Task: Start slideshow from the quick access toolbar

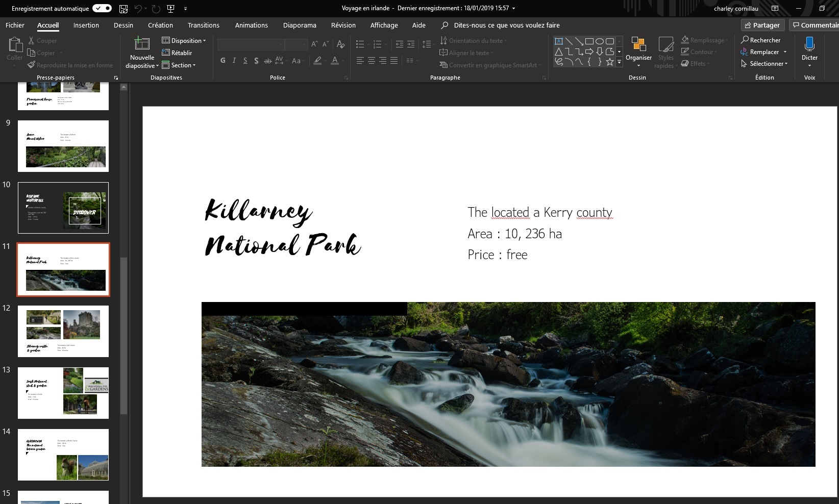Action: point(170,9)
